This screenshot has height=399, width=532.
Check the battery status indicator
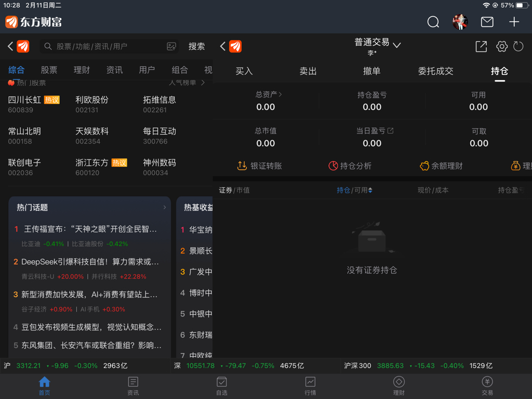(521, 5)
